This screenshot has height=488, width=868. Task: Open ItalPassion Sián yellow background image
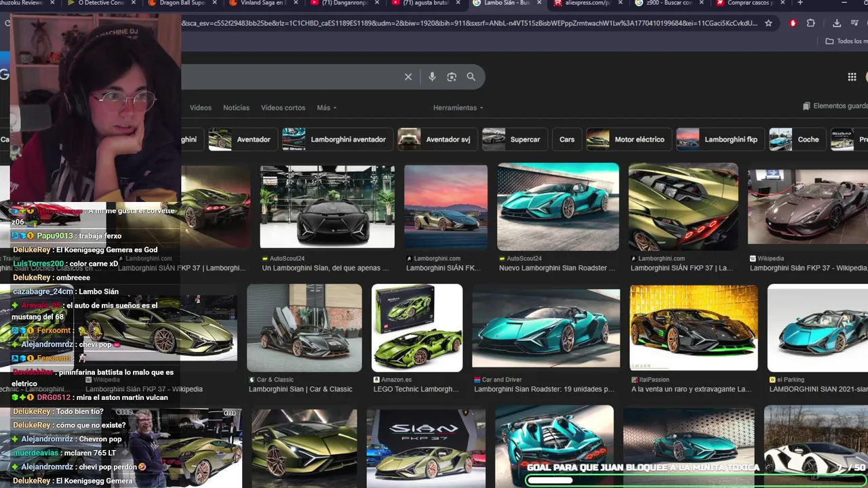coord(694,328)
